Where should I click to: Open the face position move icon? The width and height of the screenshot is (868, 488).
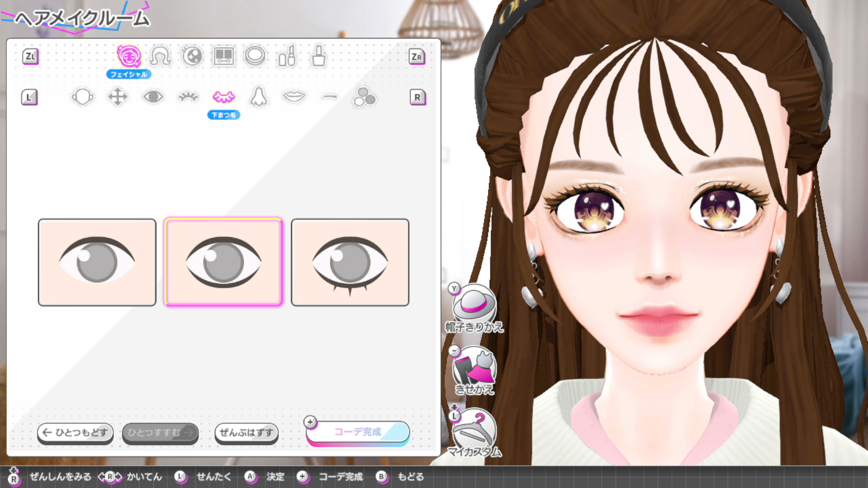click(x=118, y=97)
